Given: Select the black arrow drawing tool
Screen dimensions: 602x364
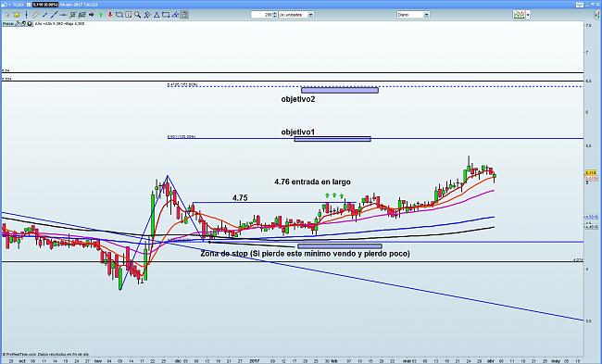Looking at the screenshot, I should 91,15.
